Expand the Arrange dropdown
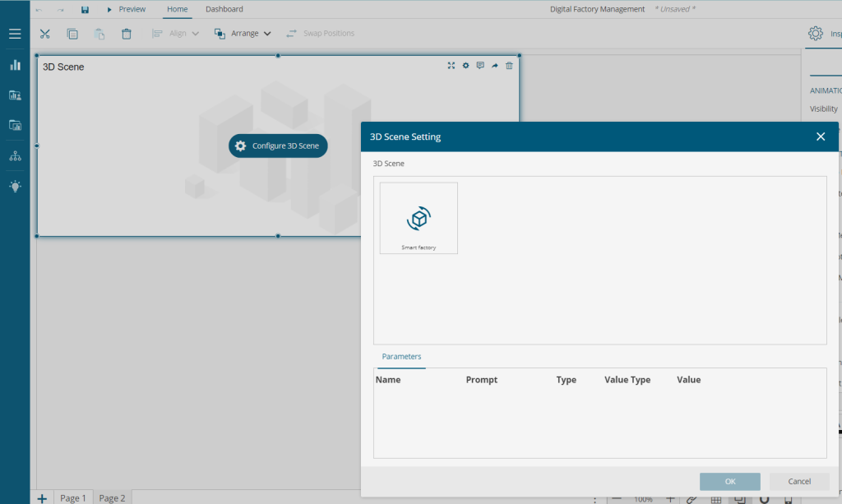 point(243,34)
